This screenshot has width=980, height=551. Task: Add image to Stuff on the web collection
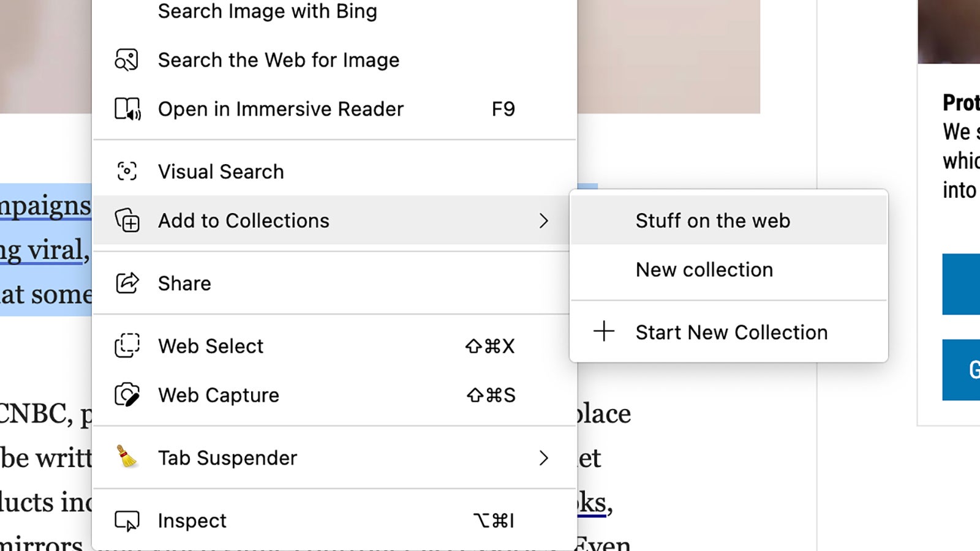pos(712,220)
